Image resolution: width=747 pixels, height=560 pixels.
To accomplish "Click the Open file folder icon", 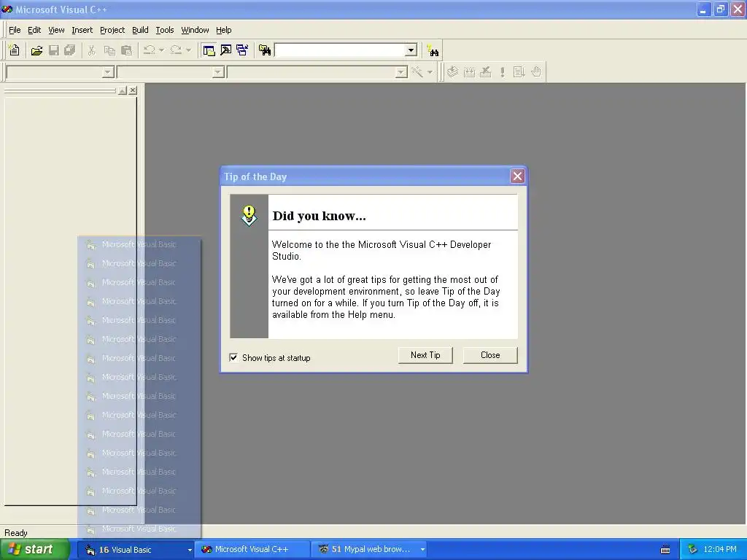I will pos(36,50).
